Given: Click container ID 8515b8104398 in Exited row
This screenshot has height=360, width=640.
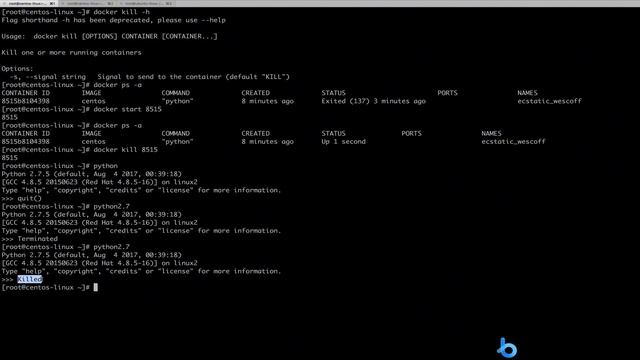Looking at the screenshot, I should 25,101.
